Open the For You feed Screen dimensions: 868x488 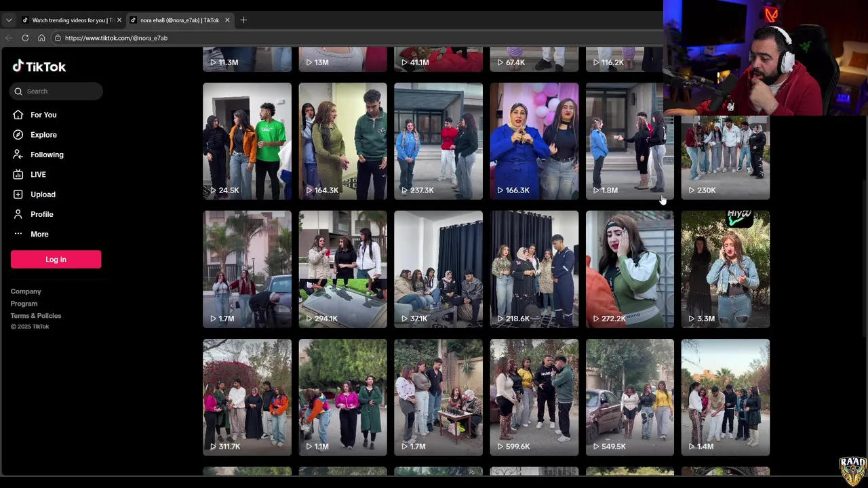coord(43,115)
